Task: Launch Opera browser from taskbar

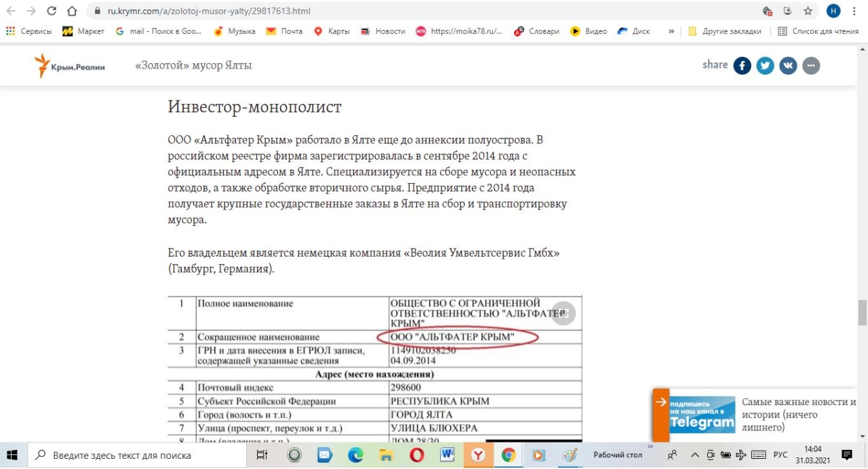Action: [416, 455]
